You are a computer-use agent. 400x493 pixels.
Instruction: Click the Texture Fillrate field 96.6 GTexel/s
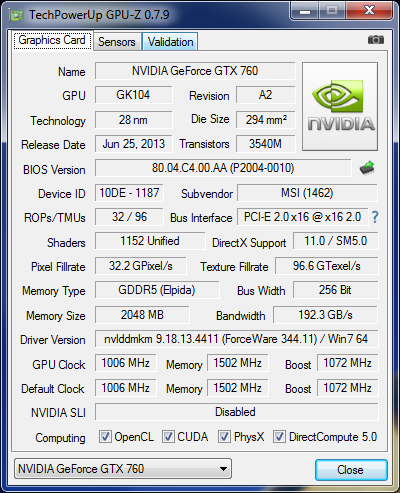click(x=327, y=266)
